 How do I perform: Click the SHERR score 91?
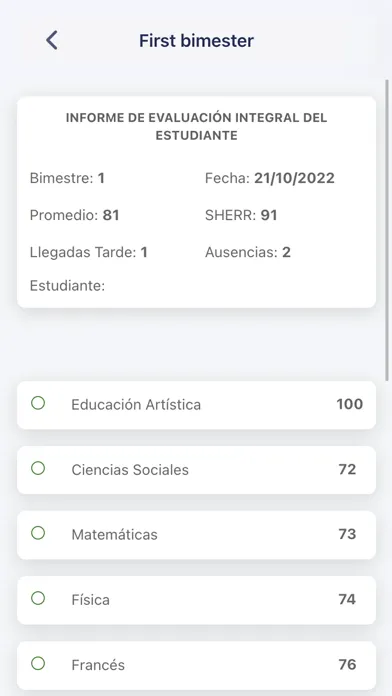click(x=269, y=215)
